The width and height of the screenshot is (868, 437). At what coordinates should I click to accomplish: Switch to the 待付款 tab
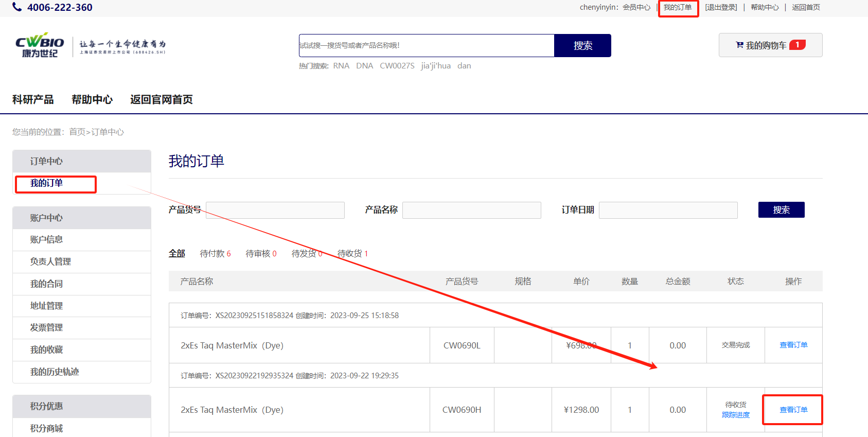pyautogui.click(x=215, y=253)
